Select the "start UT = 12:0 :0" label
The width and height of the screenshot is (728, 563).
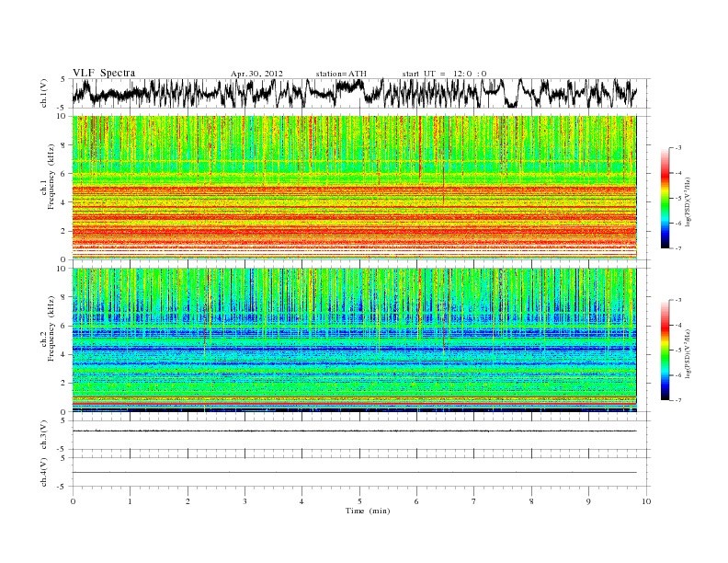(444, 74)
